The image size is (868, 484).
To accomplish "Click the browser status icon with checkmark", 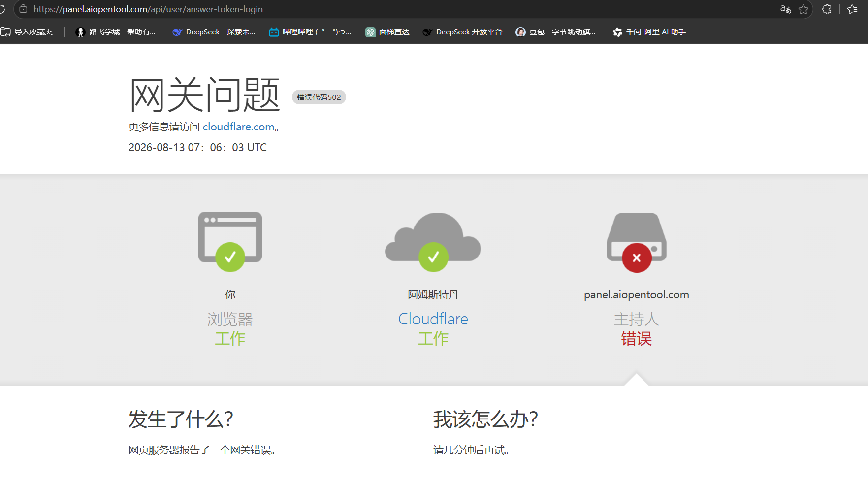I will point(230,241).
